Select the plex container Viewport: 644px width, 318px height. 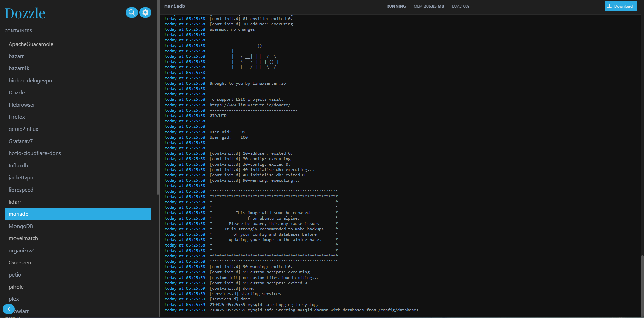[14, 299]
